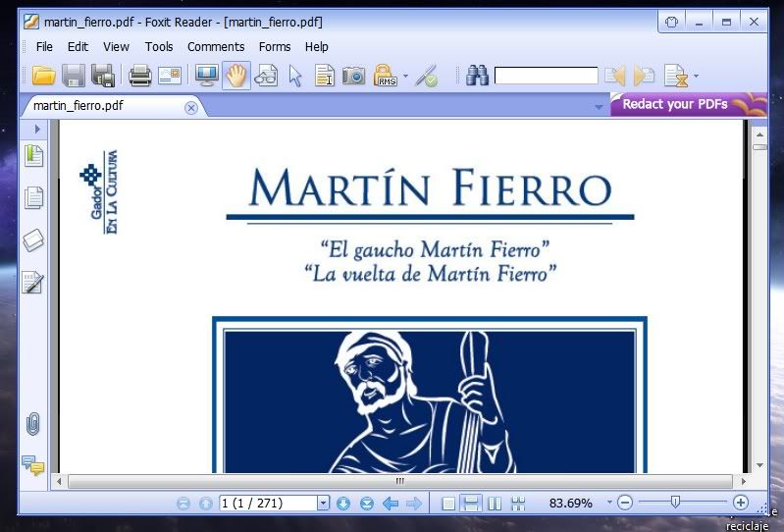Enable continuous facing pages layout

point(518,504)
